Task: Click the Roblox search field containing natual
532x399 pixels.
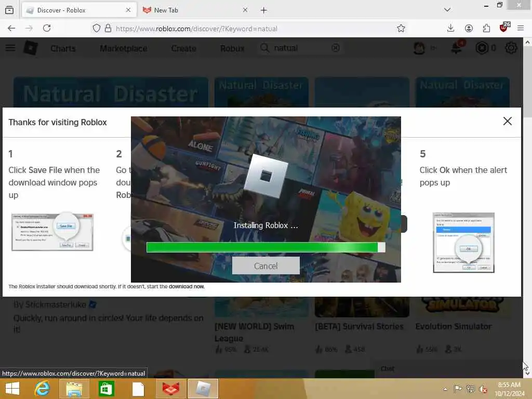Action: 300,48
